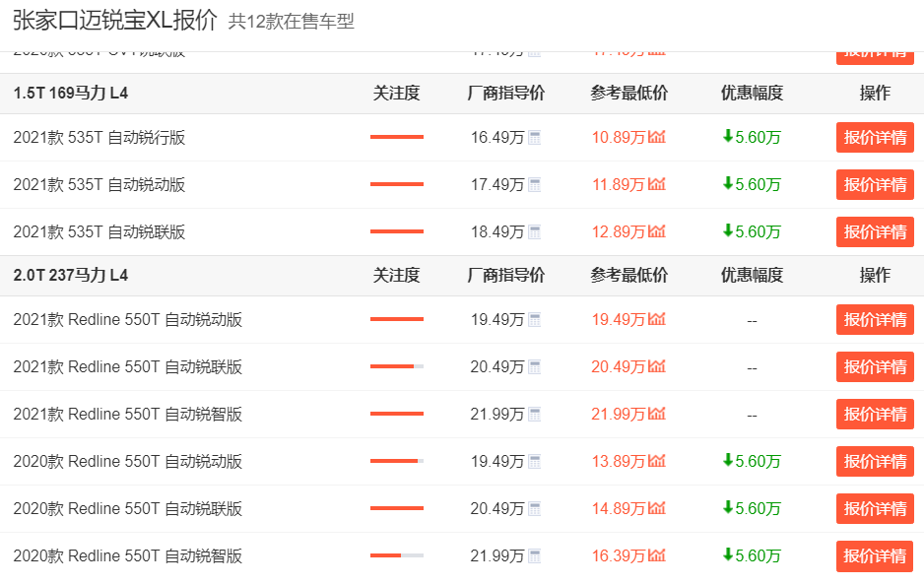Viewport: 924px width, 585px height.
Task: Click 5.60万 discount in 2020款 Redline 自动锐智版 row
Action: tap(752, 554)
